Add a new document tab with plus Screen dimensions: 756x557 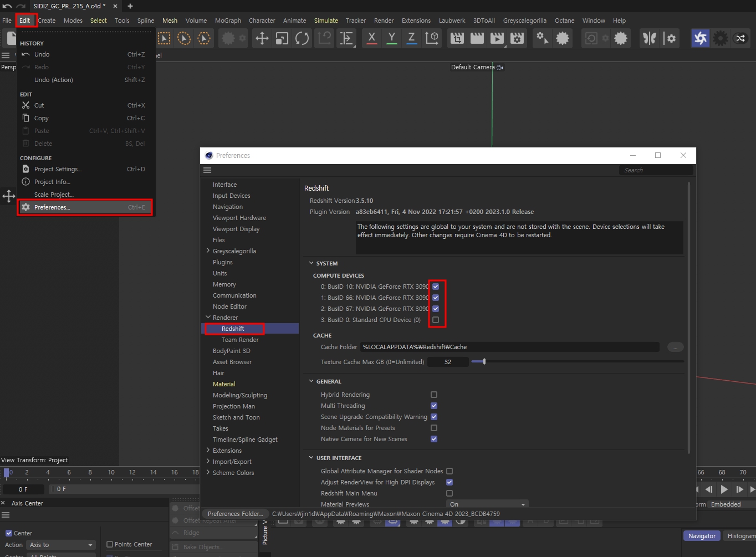(130, 6)
